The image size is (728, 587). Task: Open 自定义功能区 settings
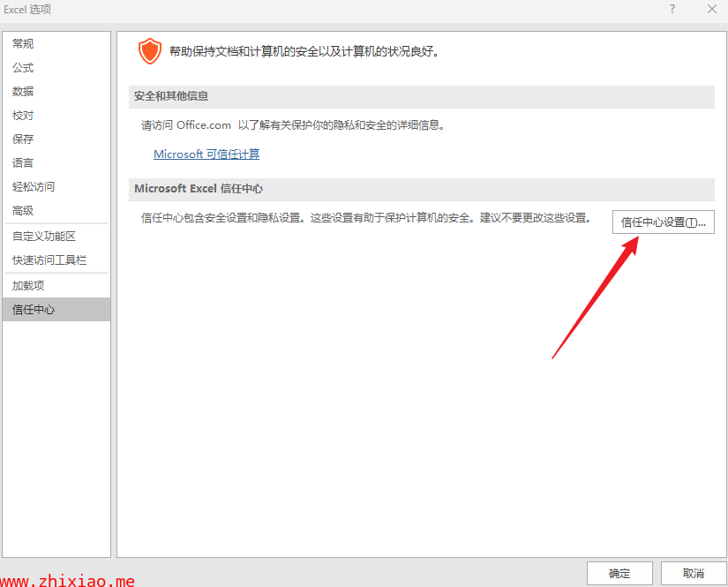pyautogui.click(x=56, y=237)
